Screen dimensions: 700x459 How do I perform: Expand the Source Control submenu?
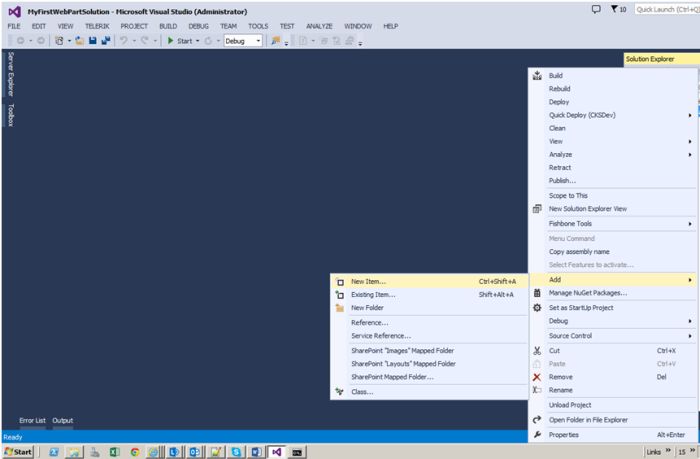[690, 336]
